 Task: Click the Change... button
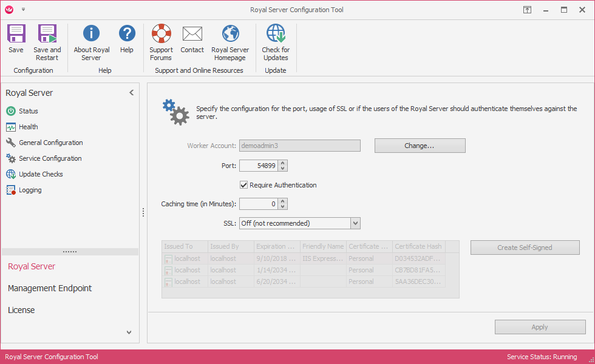click(420, 146)
